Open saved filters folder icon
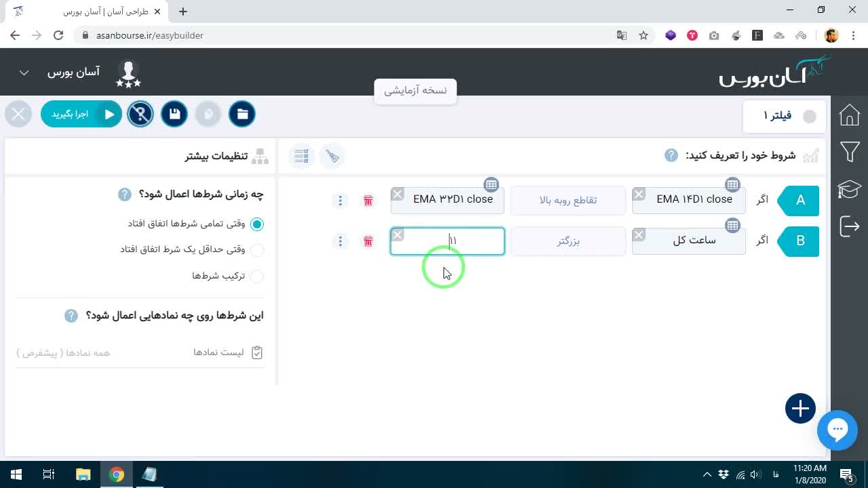The image size is (868, 488). pos(242,114)
